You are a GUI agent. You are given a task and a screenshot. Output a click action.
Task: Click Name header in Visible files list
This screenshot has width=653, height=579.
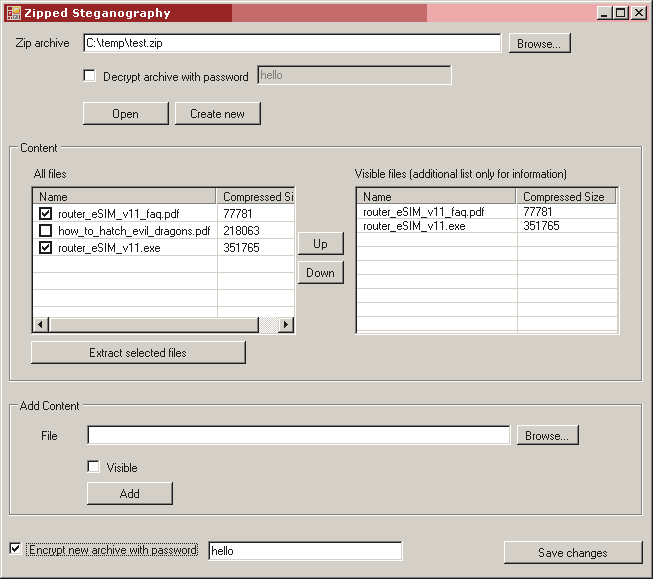[x=436, y=196]
